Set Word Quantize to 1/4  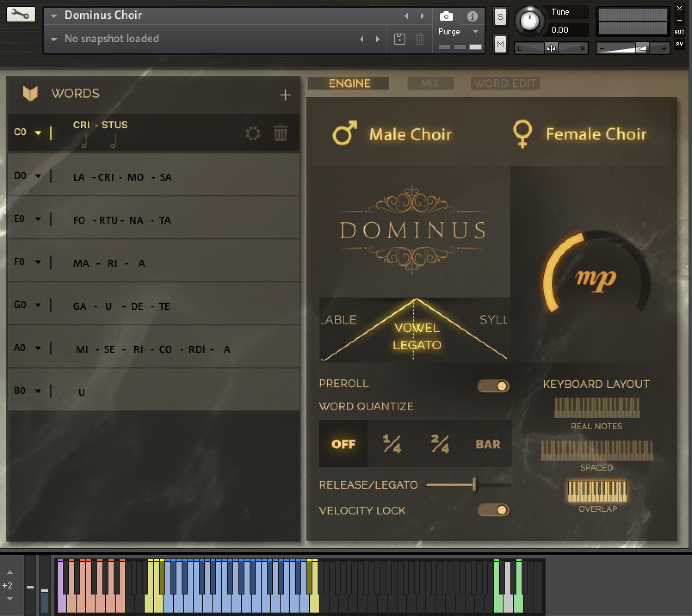tap(392, 444)
